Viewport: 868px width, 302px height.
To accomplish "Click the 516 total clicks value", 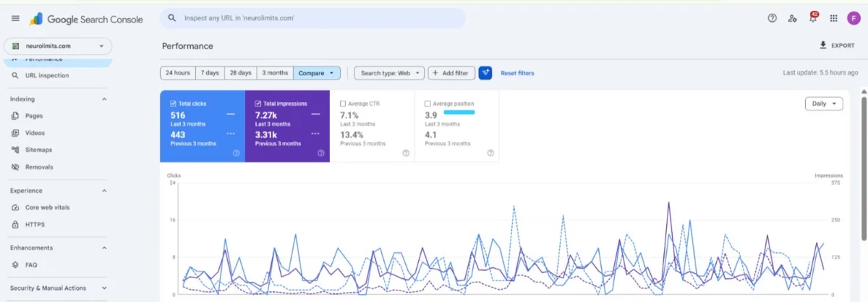I will (178, 115).
